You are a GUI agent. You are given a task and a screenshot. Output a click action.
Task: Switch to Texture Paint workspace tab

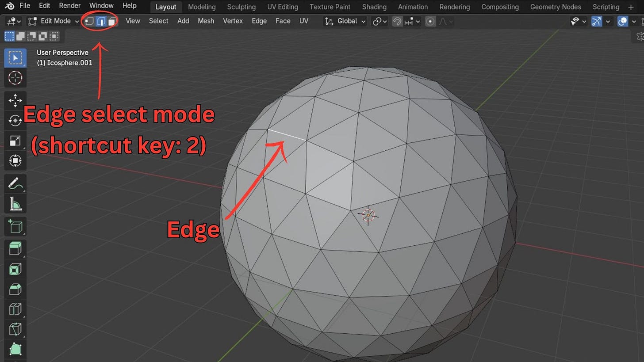coord(330,7)
